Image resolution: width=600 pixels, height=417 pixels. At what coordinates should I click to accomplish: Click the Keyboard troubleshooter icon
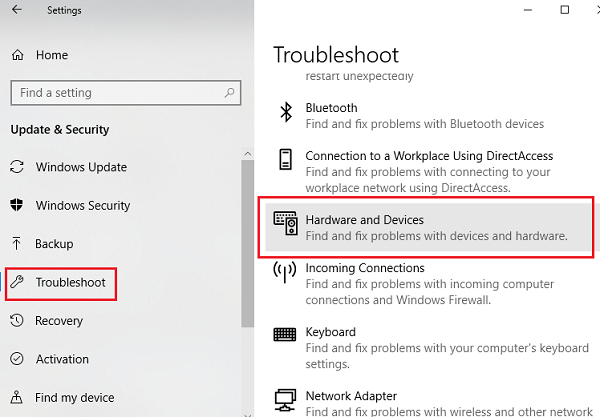point(285,334)
